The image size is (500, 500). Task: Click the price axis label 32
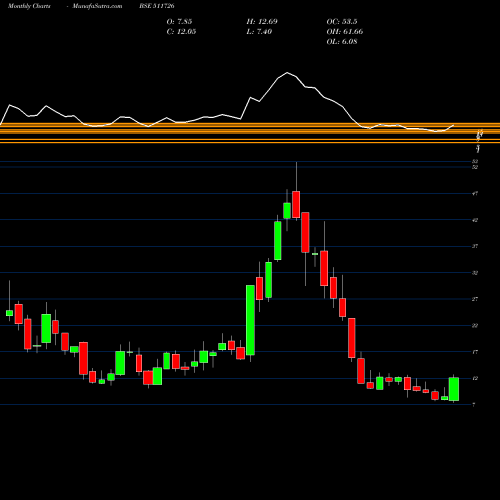click(x=475, y=273)
